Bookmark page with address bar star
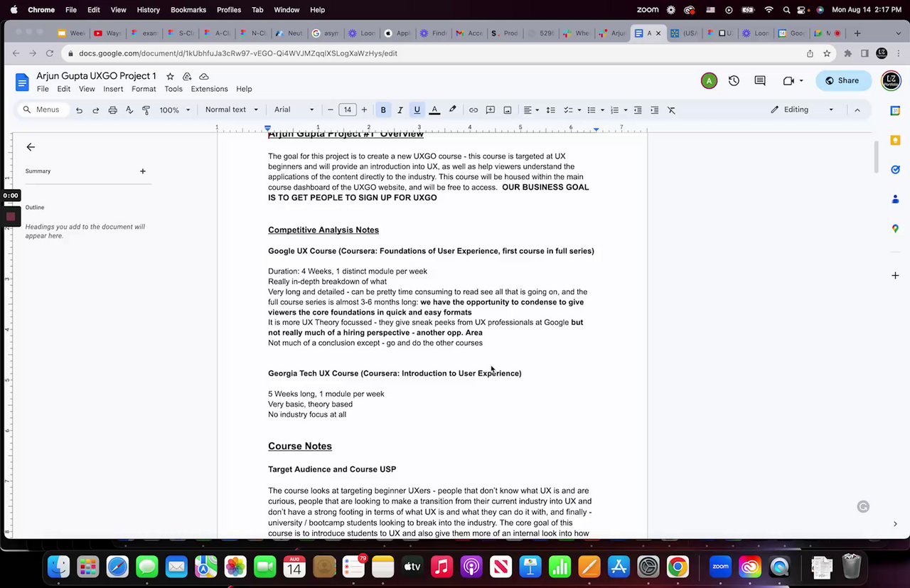The image size is (910, 588). (x=827, y=53)
